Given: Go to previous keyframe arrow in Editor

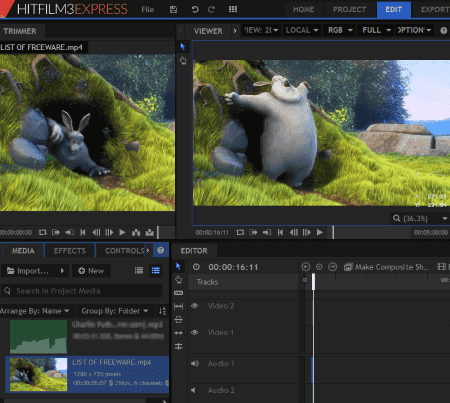Looking at the screenshot, I should tap(306, 267).
